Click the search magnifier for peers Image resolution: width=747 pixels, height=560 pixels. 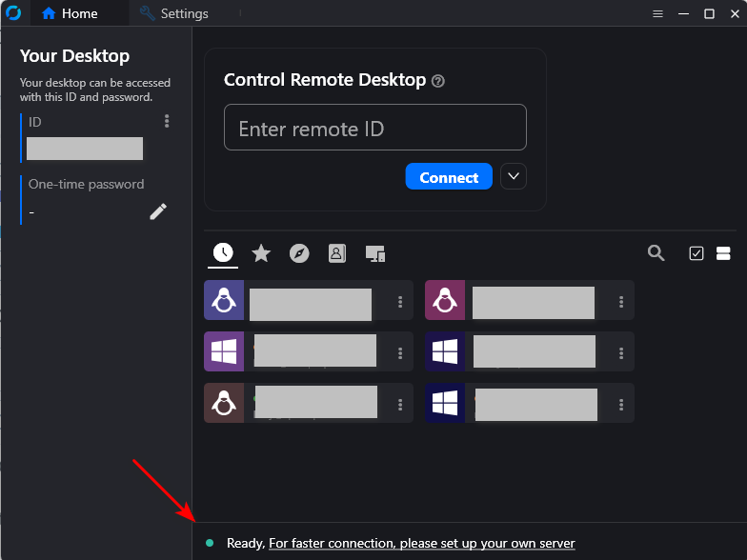coord(656,252)
